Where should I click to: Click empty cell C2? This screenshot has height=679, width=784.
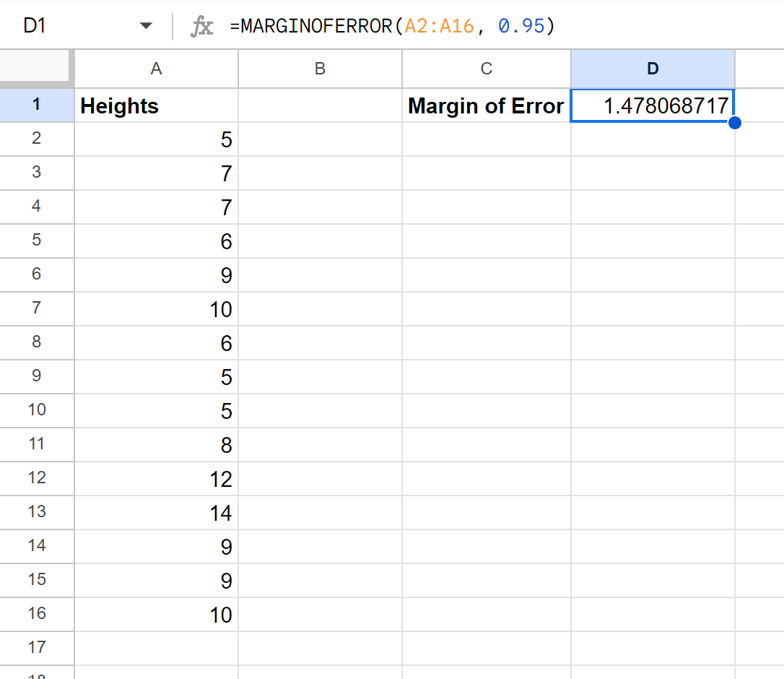click(x=487, y=139)
